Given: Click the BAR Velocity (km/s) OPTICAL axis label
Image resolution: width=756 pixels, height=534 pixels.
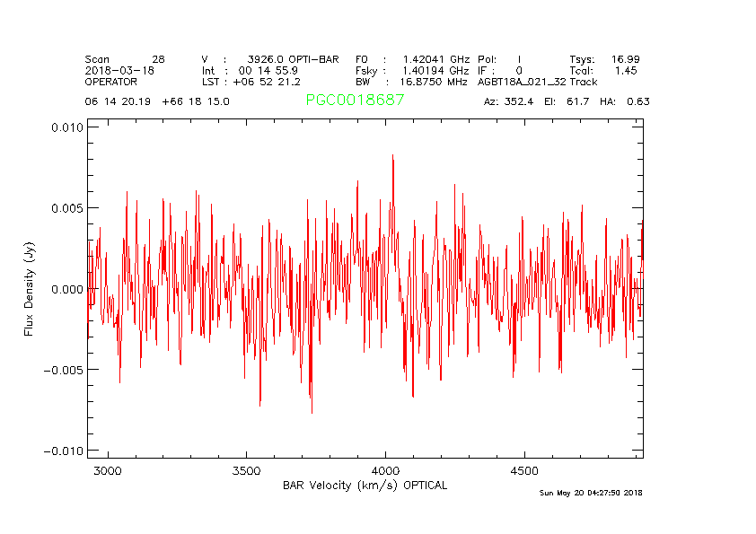Looking at the screenshot, I should click(365, 486).
